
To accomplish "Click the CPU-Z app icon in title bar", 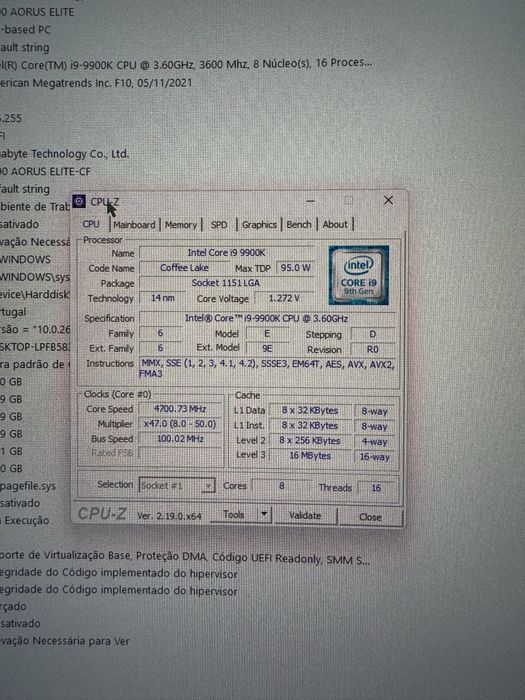I will click(79, 201).
